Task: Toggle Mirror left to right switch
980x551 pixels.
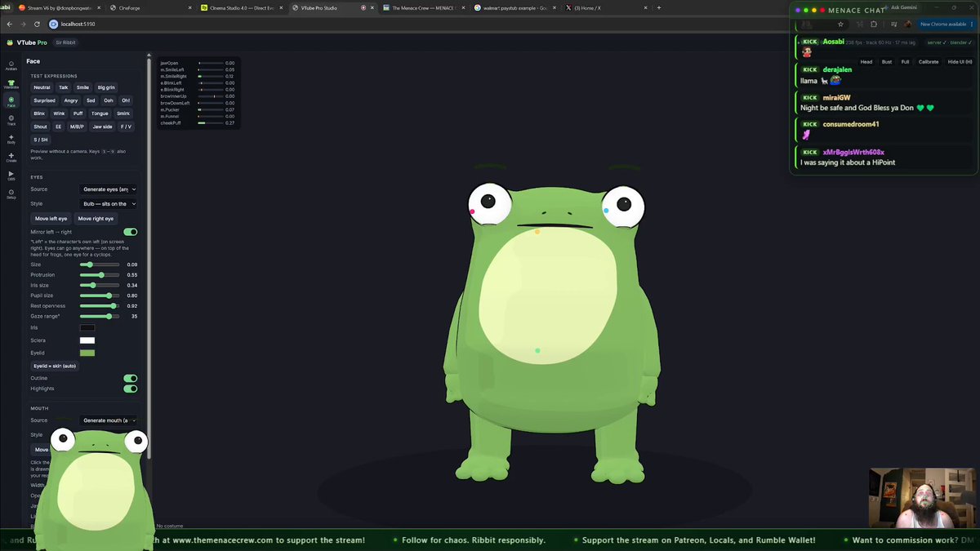Action: [130, 232]
